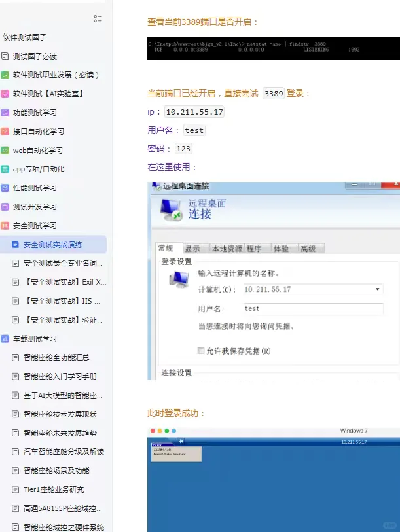The width and height of the screenshot is (400, 532).
Task: Click computer icon in 登录设置 group
Action: pyautogui.click(x=179, y=279)
